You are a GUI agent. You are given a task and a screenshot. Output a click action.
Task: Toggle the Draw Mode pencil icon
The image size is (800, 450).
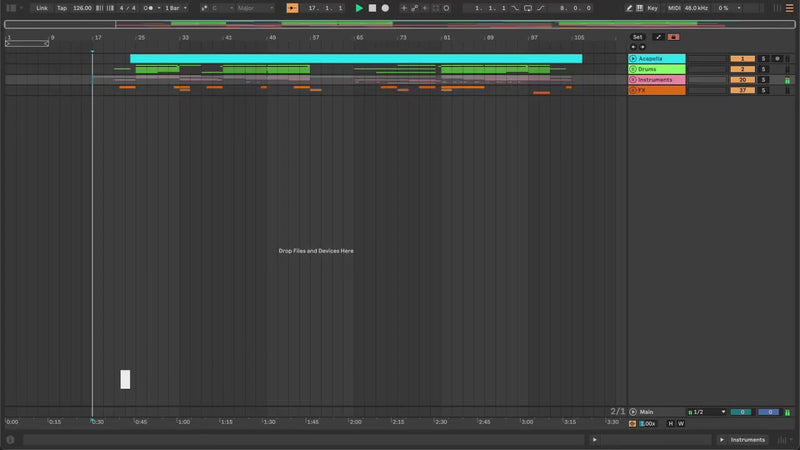629,8
